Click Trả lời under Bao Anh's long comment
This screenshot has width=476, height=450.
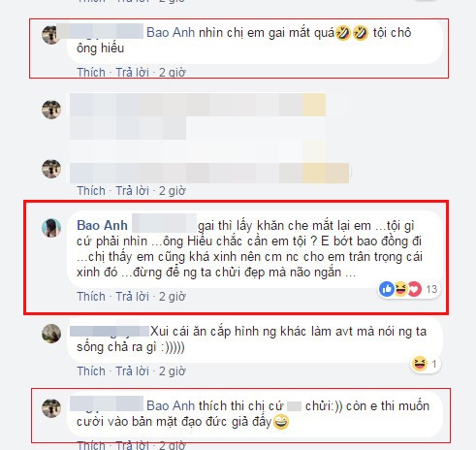click(133, 297)
